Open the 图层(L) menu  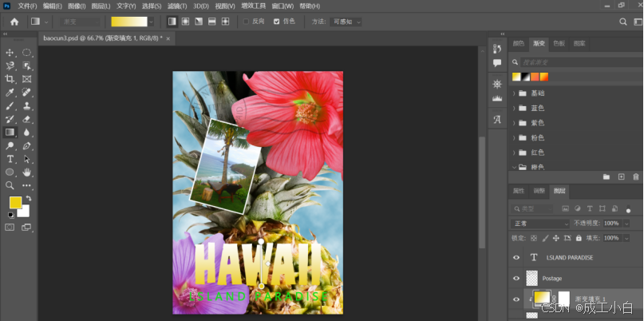tap(101, 6)
